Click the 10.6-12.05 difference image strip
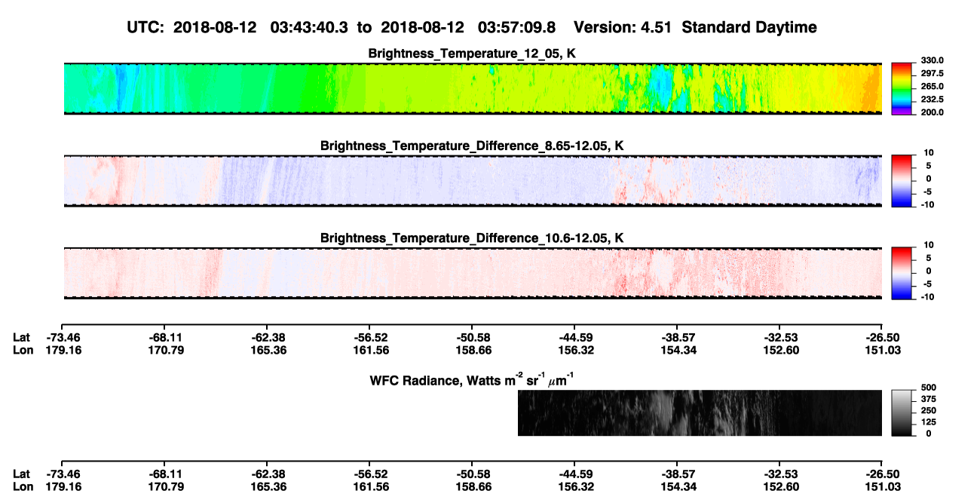 [473, 273]
